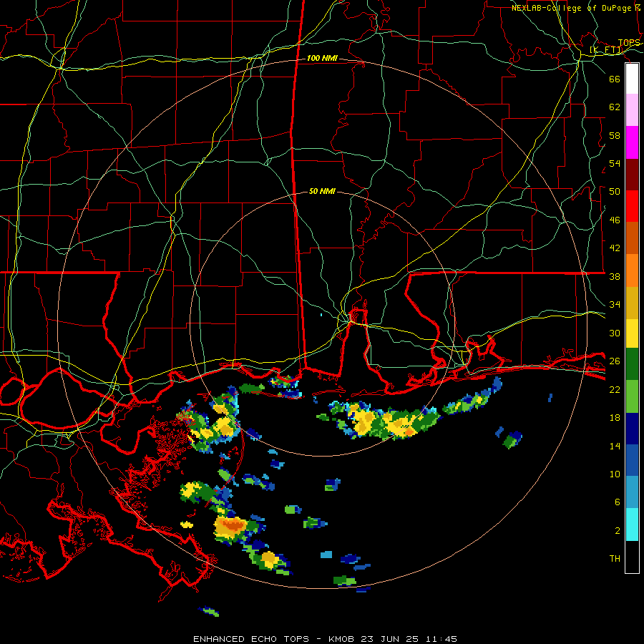The width and height of the screenshot is (644, 644).
Task: Click the legend value '14'
Action: click(615, 446)
